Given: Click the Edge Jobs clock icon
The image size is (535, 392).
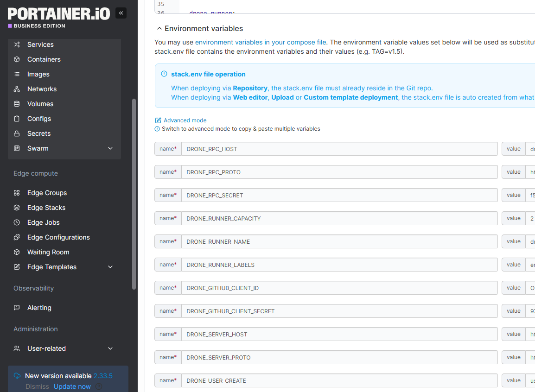Looking at the screenshot, I should (17, 222).
